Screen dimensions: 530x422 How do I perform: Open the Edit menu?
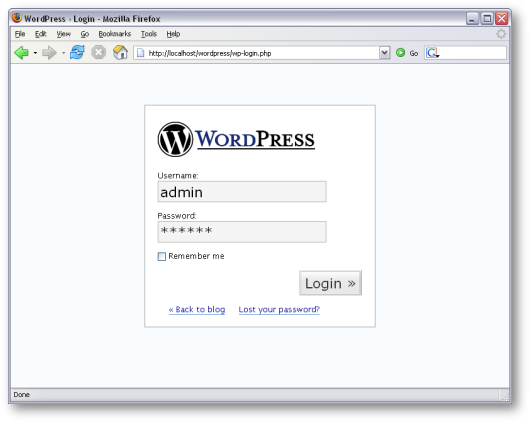41,34
